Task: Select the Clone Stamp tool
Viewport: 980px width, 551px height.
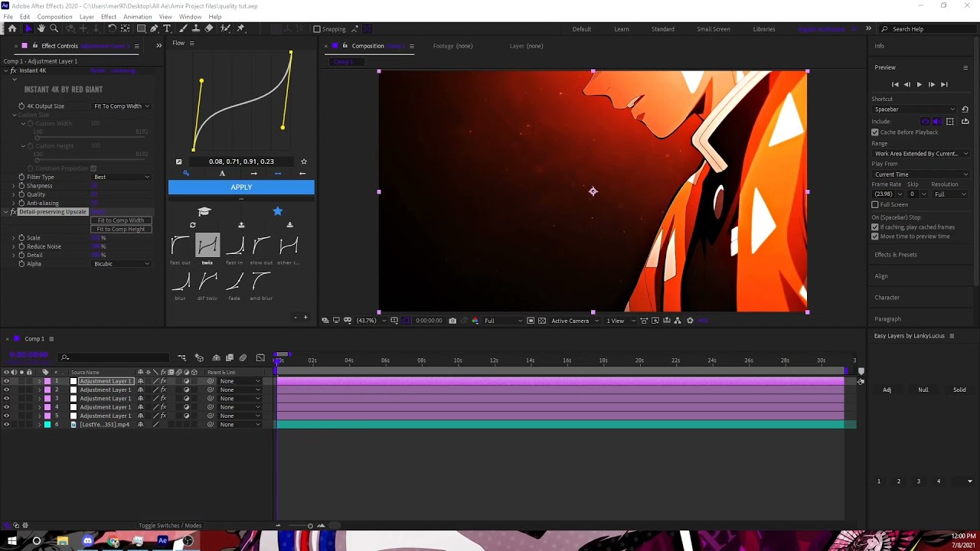Action: pos(196,28)
